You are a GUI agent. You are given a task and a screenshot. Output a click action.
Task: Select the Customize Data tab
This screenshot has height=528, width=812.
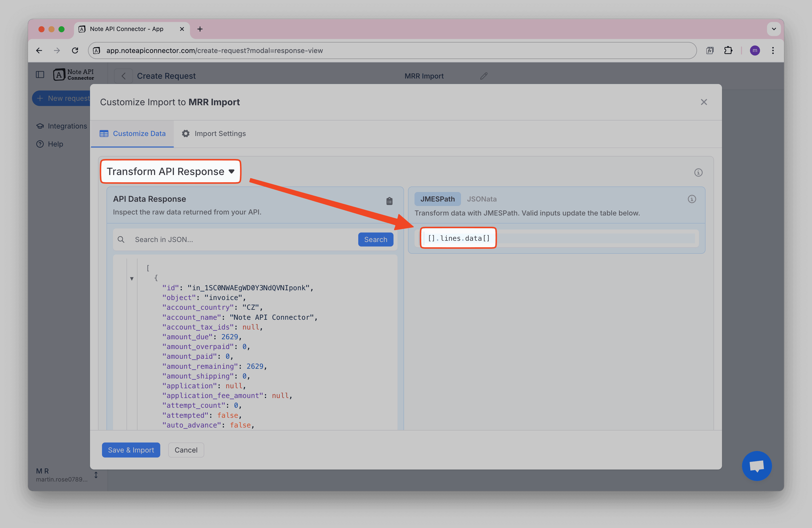click(x=132, y=133)
